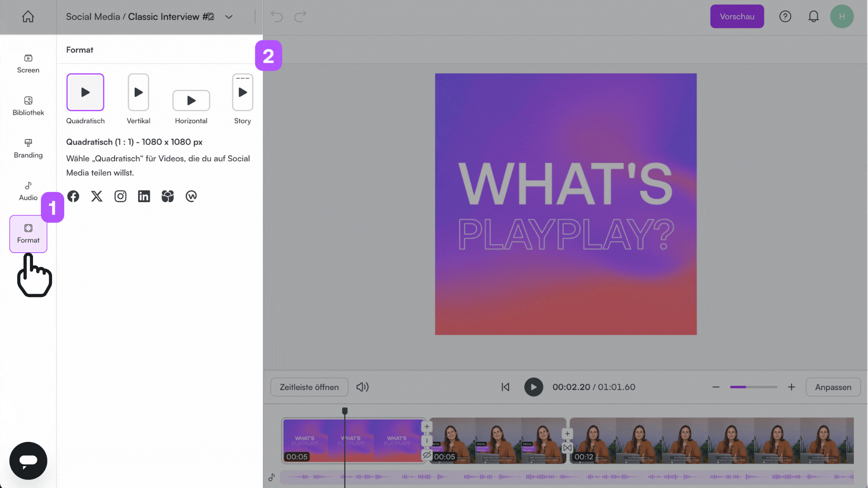
Task: Open the Audio panel
Action: tap(28, 190)
